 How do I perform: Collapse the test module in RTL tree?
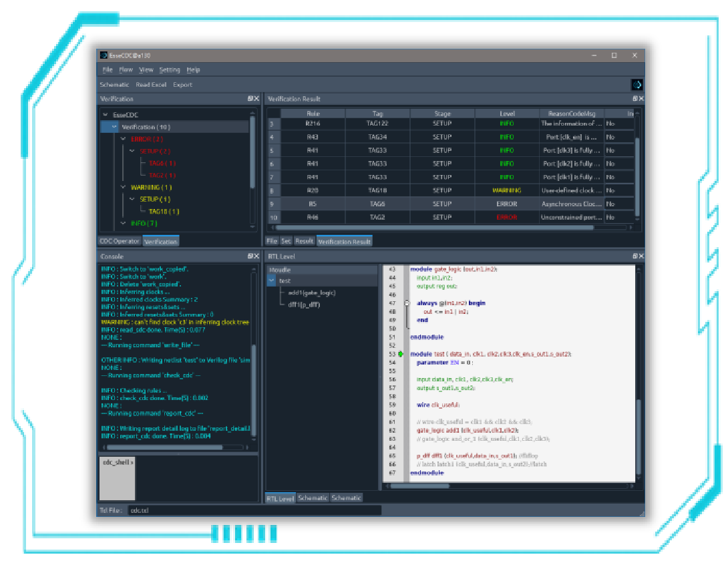coord(271,281)
